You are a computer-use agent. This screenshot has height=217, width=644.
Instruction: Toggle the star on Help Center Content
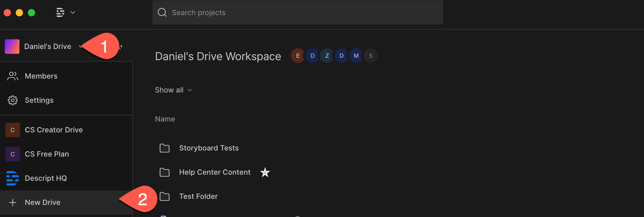(265, 172)
